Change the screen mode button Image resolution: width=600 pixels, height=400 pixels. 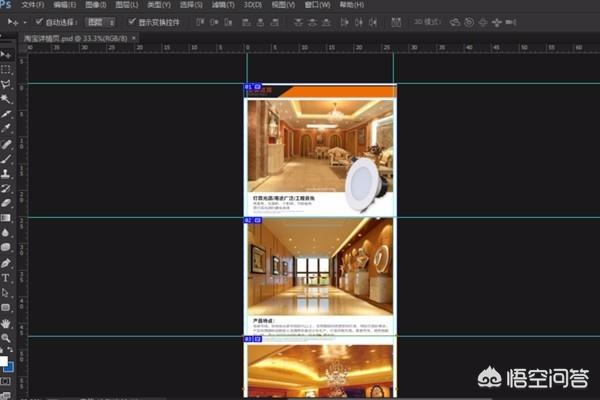[x=6, y=395]
